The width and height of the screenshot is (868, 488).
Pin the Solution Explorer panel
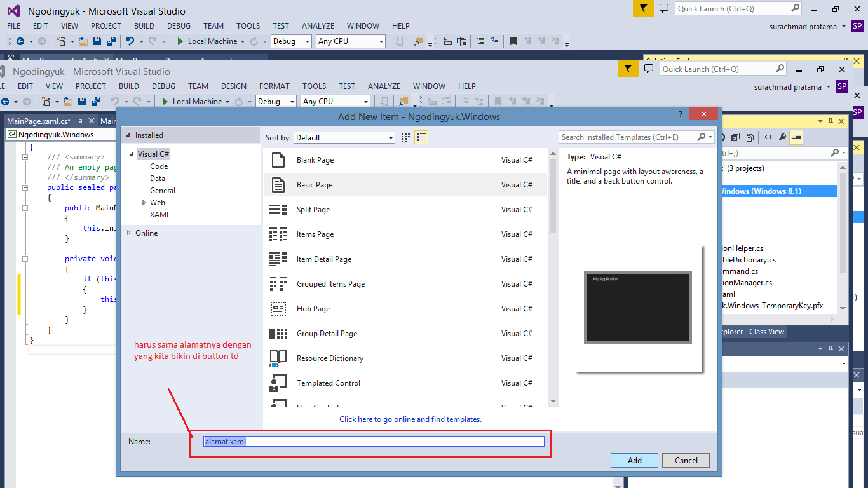tap(831, 121)
